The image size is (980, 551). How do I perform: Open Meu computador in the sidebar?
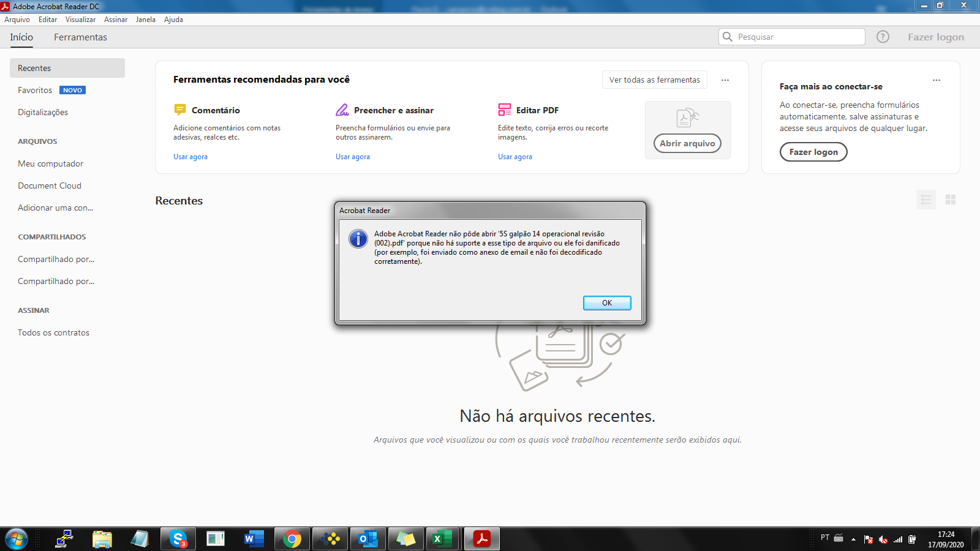click(51, 163)
